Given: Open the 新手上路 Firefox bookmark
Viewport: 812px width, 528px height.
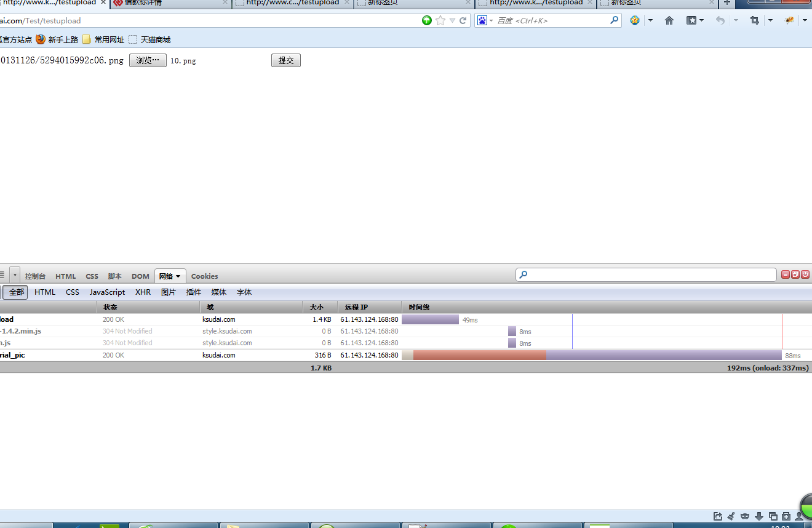Looking at the screenshot, I should [x=57, y=39].
